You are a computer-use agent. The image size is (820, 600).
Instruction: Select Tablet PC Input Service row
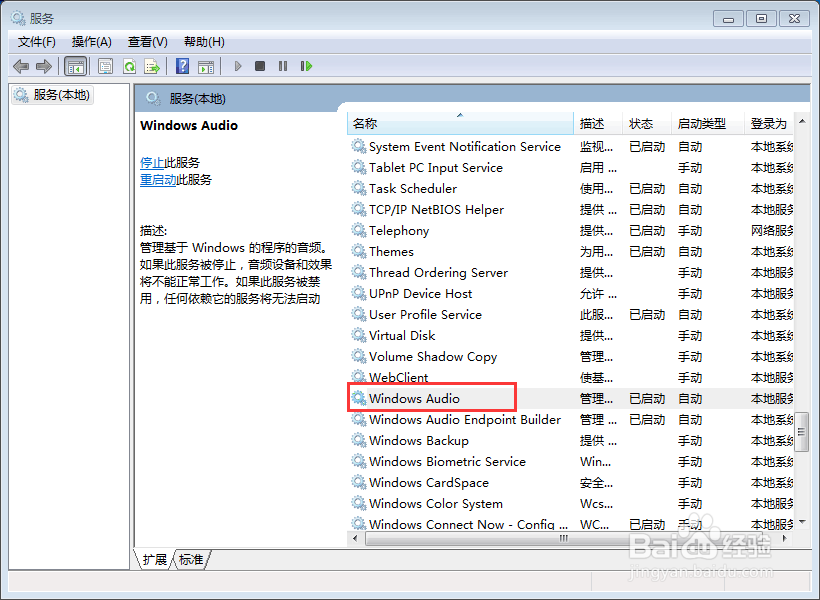571,167
